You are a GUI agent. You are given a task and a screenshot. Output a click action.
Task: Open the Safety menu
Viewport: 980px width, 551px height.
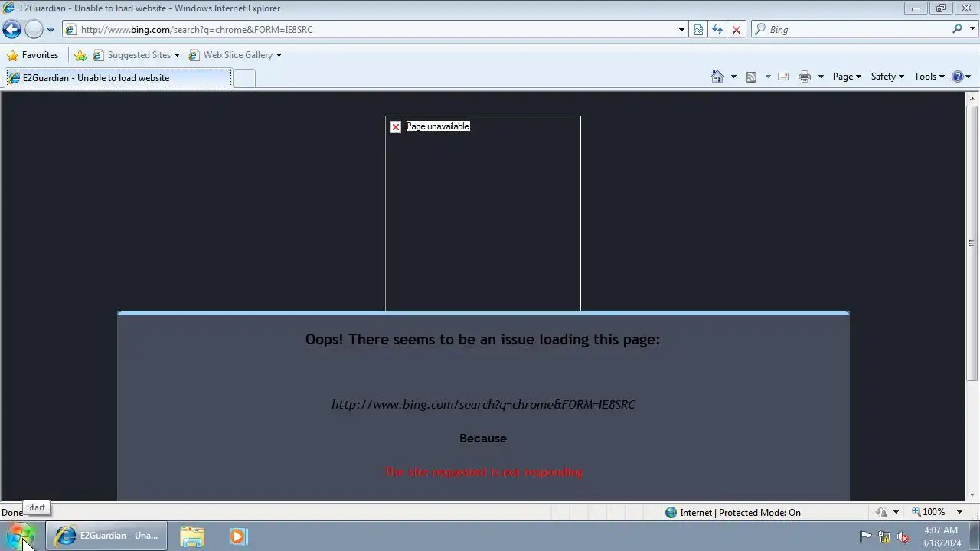coord(887,77)
